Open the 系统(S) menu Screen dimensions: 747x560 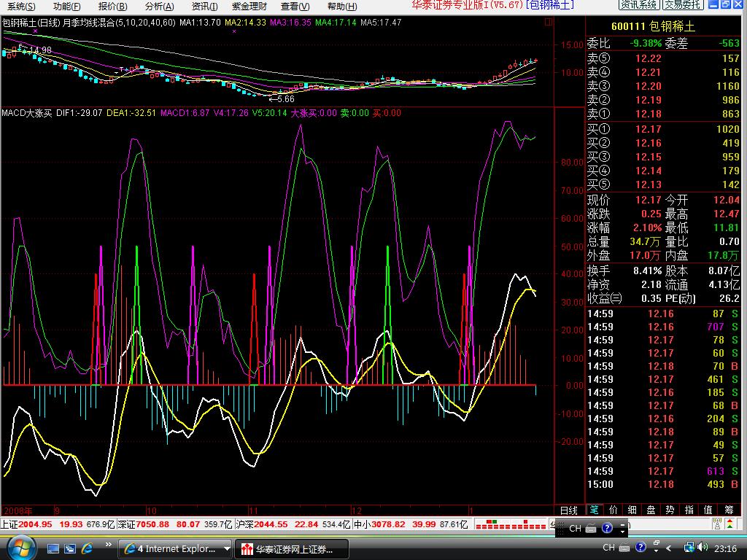tap(21, 6)
